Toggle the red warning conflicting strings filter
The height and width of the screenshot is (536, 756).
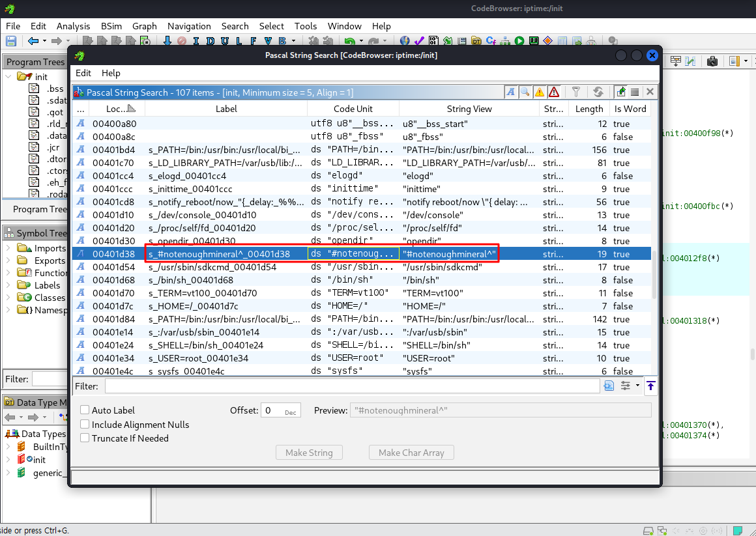554,92
